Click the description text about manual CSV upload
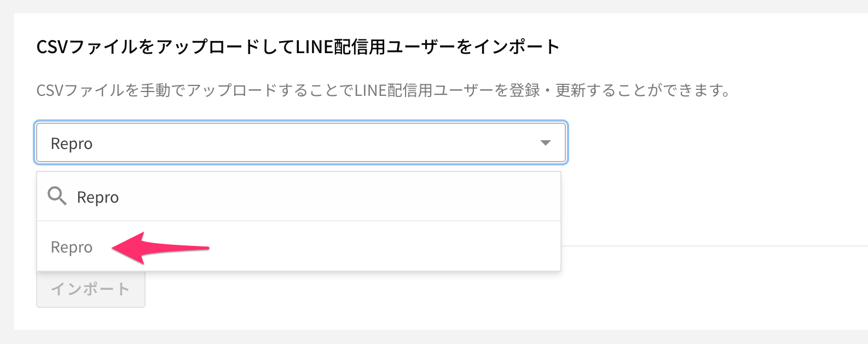Screen dimensions: 868x344 click(x=383, y=90)
